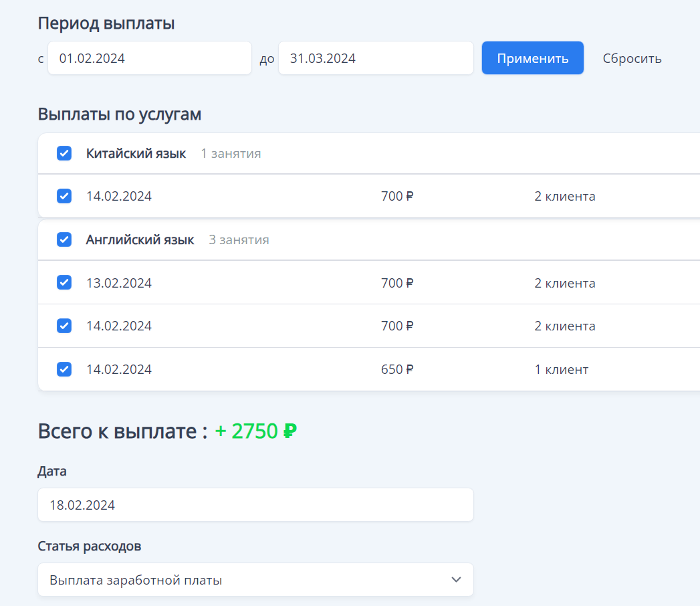The image size is (700, 606).
Task: Open the Статья расходов dropdown
Action: (x=255, y=579)
